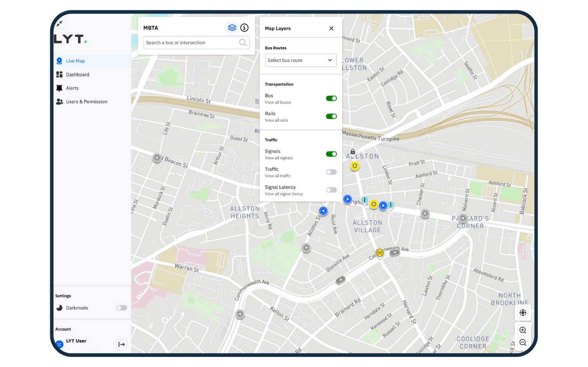The image size is (588, 367).
Task: Open the MBTA info icon
Action: (x=244, y=28)
